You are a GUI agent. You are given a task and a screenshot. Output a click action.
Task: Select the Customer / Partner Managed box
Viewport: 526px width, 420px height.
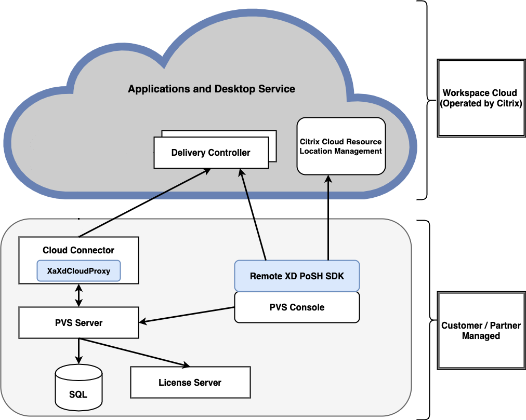tap(481, 331)
